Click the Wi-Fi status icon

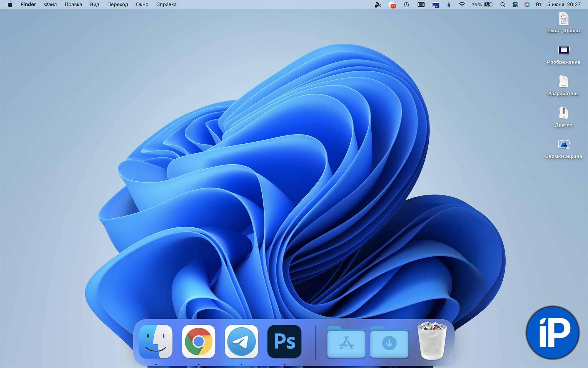[462, 5]
